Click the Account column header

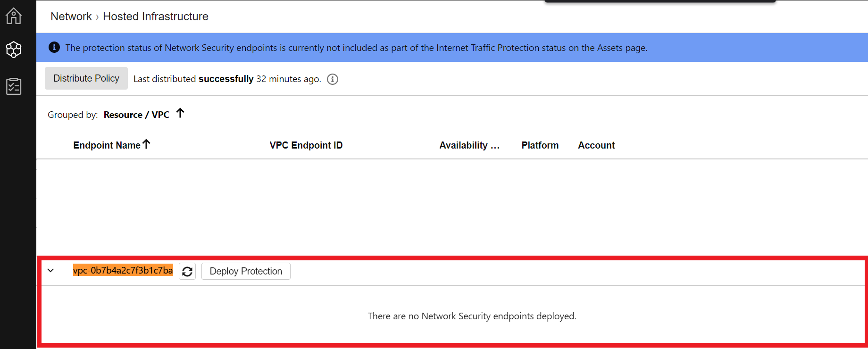[596, 145]
